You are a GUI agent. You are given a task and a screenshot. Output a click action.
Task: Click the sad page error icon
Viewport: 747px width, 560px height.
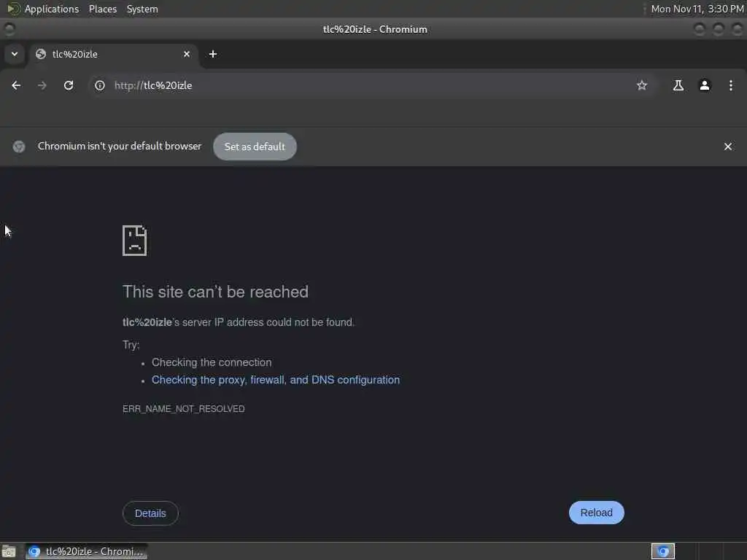click(134, 241)
